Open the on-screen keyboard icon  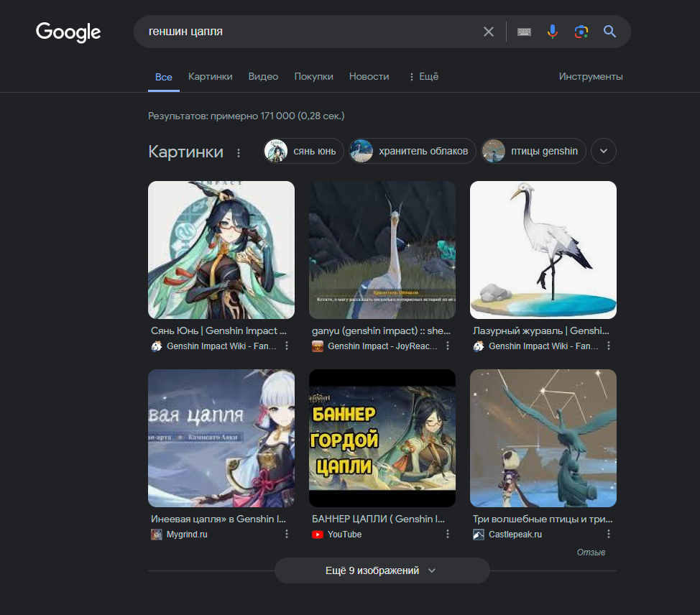pos(524,32)
